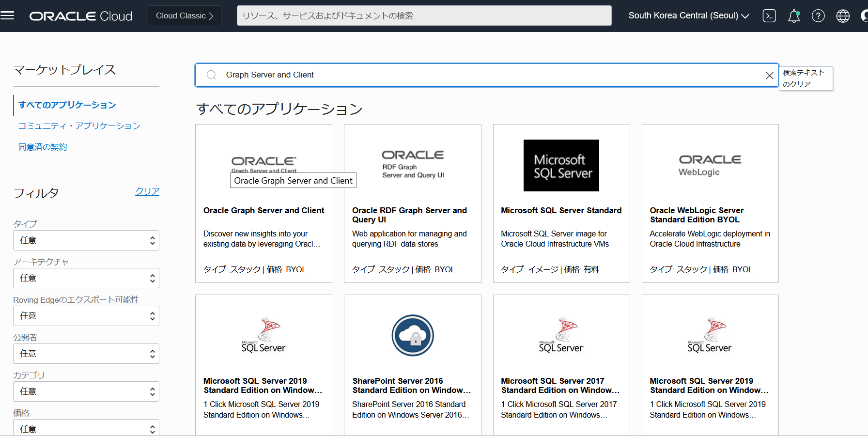The image size is (868, 437).
Task: Open Microsoft SQL Server Standard listing title
Action: tap(561, 210)
